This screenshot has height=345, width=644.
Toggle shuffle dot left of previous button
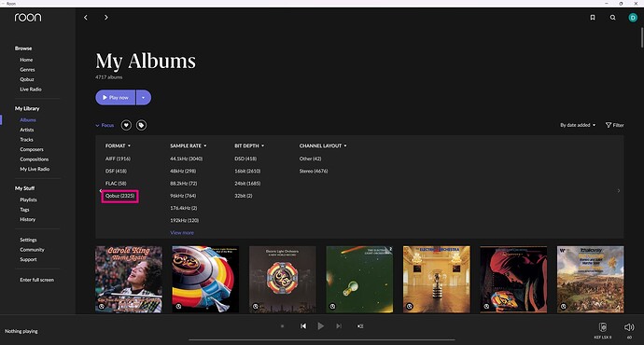[282, 326]
